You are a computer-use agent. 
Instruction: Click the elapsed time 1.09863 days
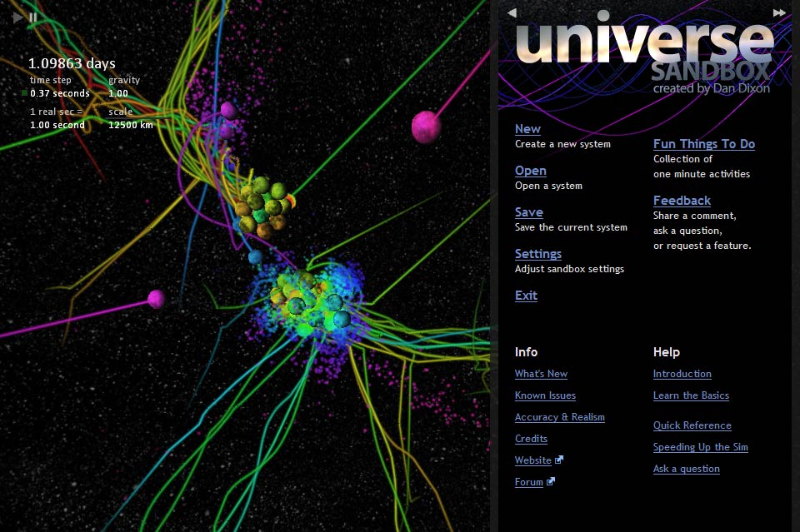[72, 63]
